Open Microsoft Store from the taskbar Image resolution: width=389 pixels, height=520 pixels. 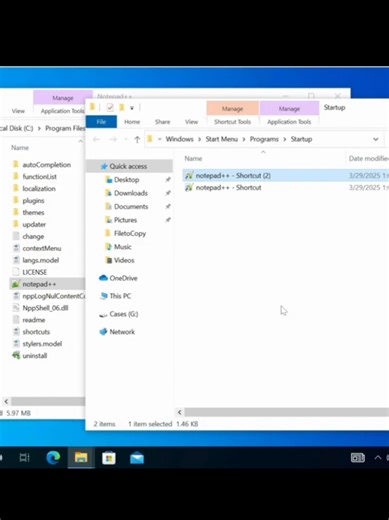[109, 458]
